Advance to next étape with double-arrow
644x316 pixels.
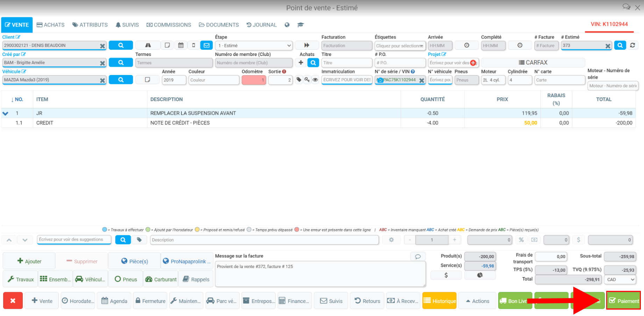(x=307, y=45)
